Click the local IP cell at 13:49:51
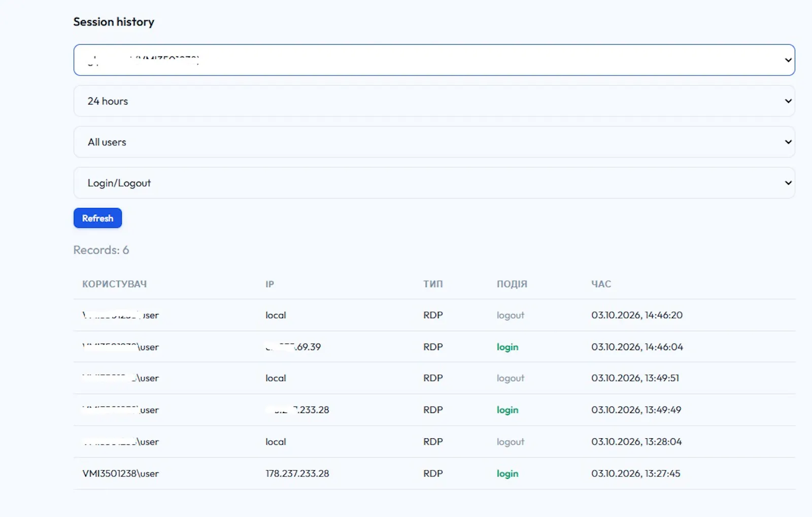The width and height of the screenshot is (812, 517). 276,378
